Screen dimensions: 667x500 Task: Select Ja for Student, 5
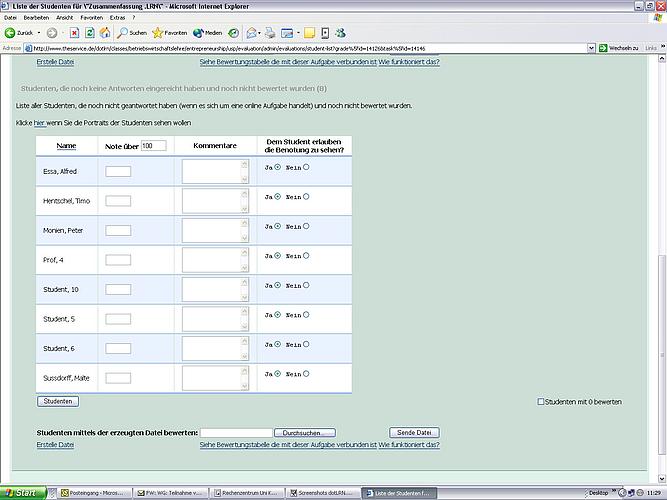[278, 315]
